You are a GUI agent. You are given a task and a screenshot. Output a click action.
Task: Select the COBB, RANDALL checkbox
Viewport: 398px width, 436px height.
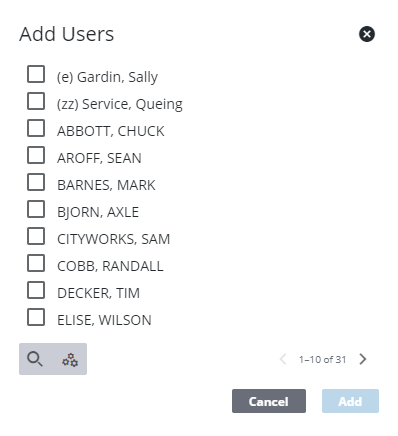click(36, 263)
